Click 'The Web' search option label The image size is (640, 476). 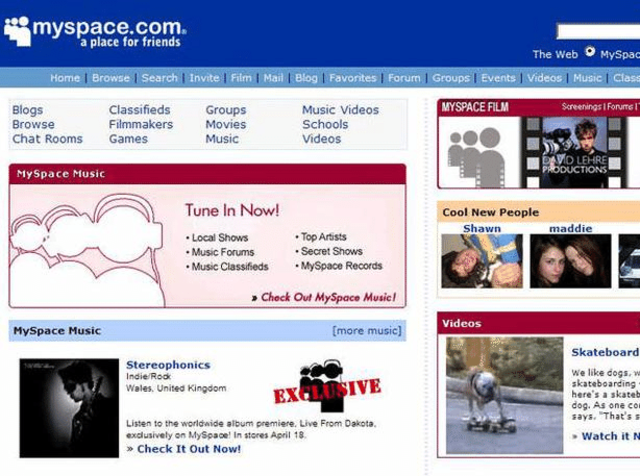click(x=555, y=54)
